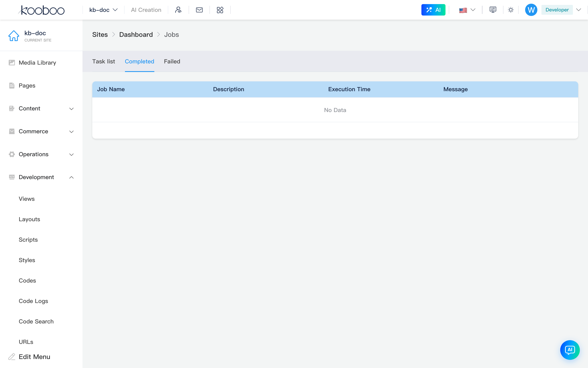588x368 pixels.
Task: Expand the Operations section
Action: tap(41, 154)
